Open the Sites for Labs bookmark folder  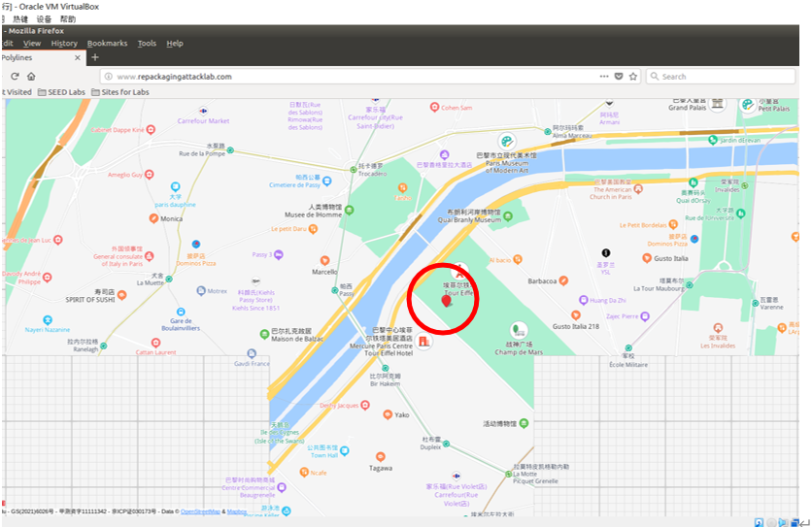pos(120,92)
